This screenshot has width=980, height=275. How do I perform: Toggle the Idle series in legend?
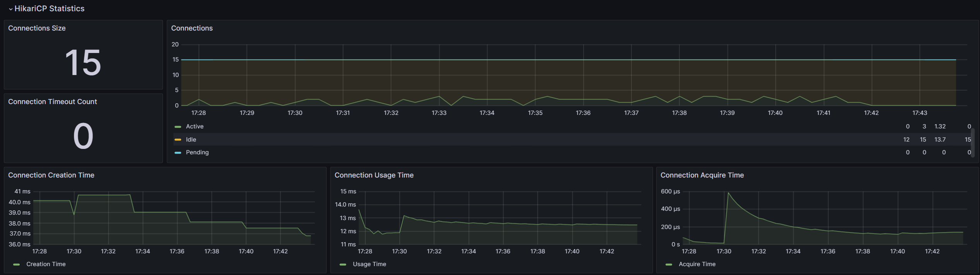click(x=191, y=140)
